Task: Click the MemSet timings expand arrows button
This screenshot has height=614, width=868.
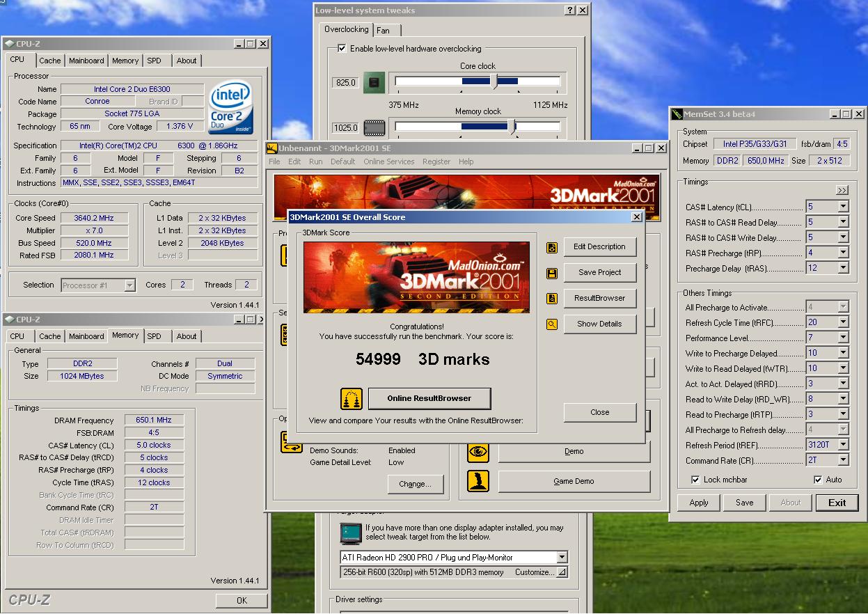Action: coord(842,190)
